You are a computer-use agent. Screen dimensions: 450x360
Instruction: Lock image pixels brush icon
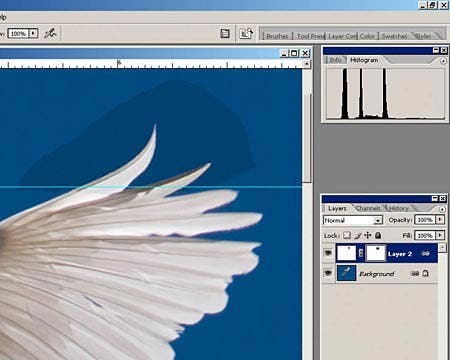(357, 235)
